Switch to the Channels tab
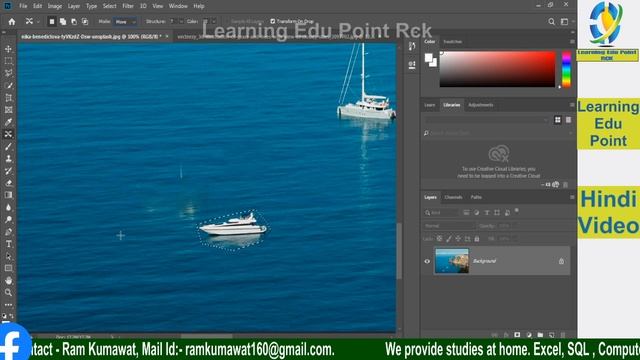640x360 pixels. (453, 197)
